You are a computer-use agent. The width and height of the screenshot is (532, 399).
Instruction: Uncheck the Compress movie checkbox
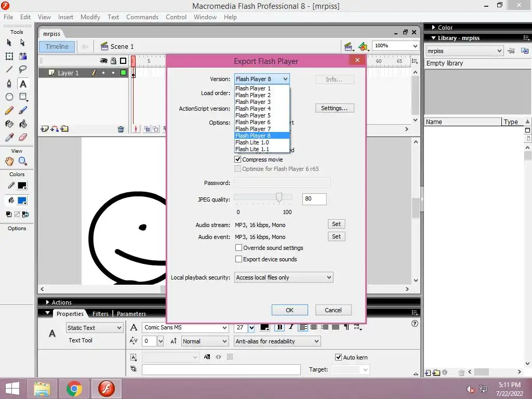point(238,159)
